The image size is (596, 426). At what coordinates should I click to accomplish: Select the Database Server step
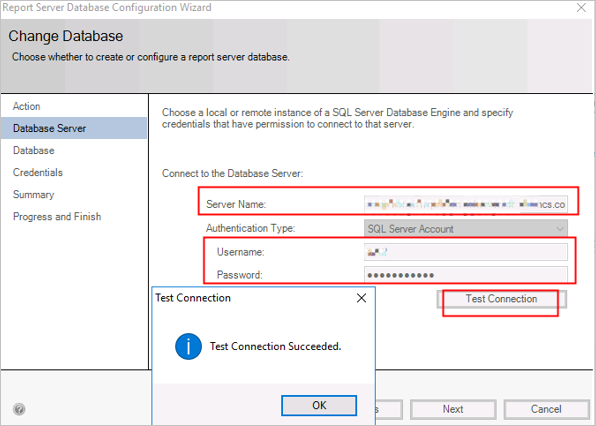point(49,128)
